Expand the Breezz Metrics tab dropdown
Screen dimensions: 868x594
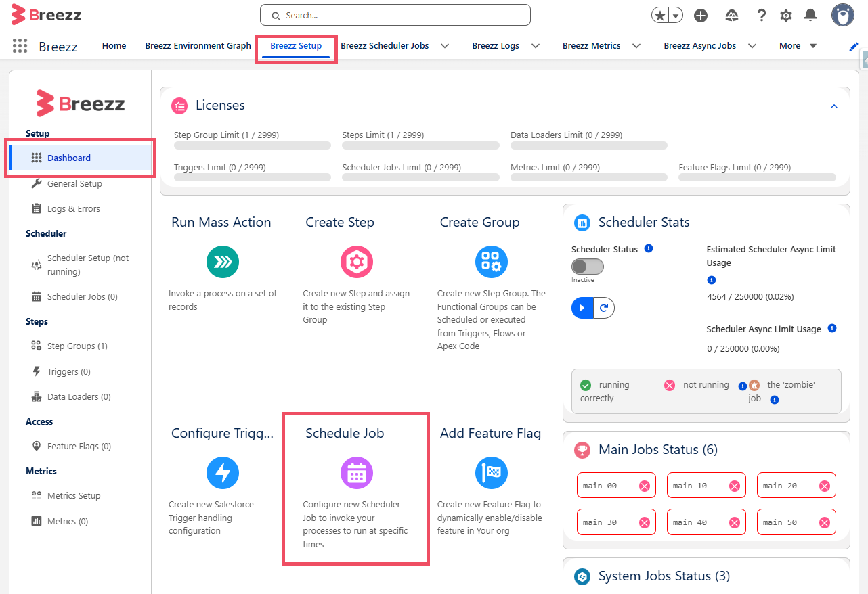pyautogui.click(x=636, y=46)
